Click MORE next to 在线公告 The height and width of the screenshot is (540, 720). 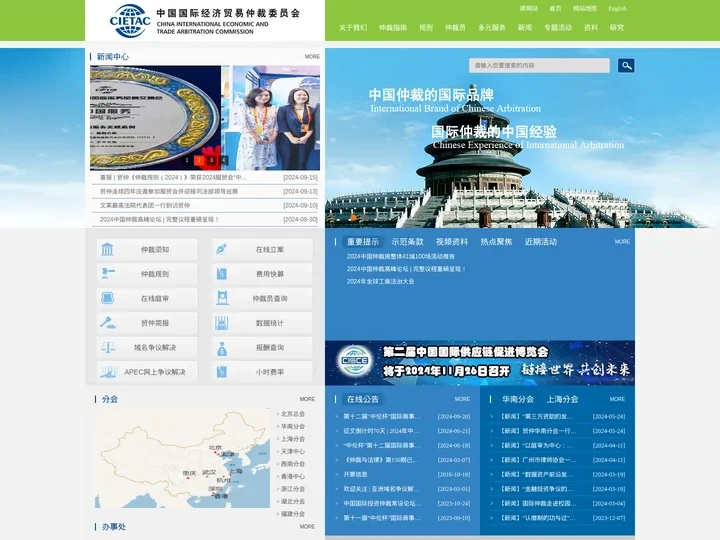[x=462, y=399]
